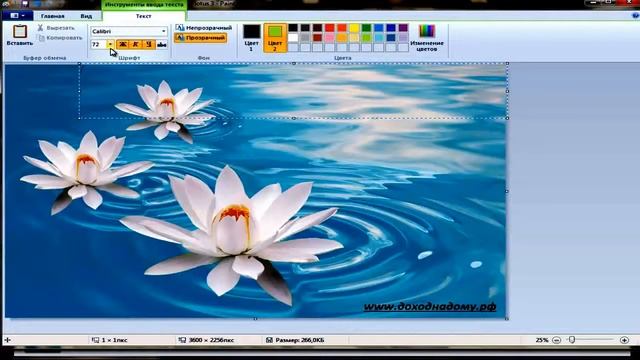The height and width of the screenshot is (360, 640).
Task: Click the Шрифт group label
Action: click(x=129, y=58)
